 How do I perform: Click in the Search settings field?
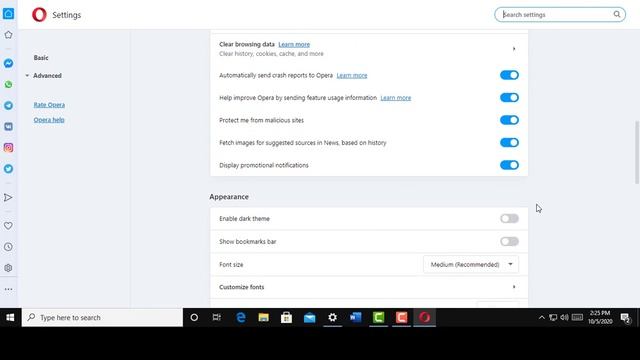[560, 14]
